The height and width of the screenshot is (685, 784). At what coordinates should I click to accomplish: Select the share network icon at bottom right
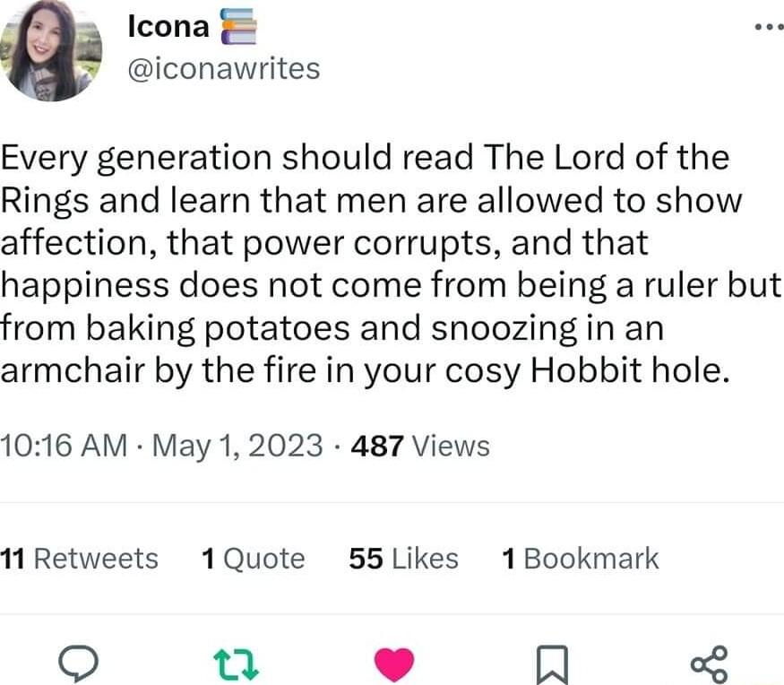(708, 663)
